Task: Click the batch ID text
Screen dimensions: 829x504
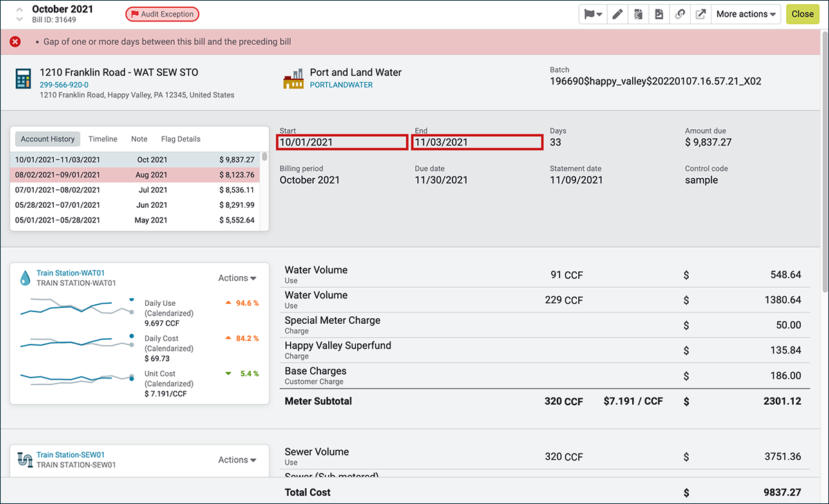Action: tap(656, 81)
